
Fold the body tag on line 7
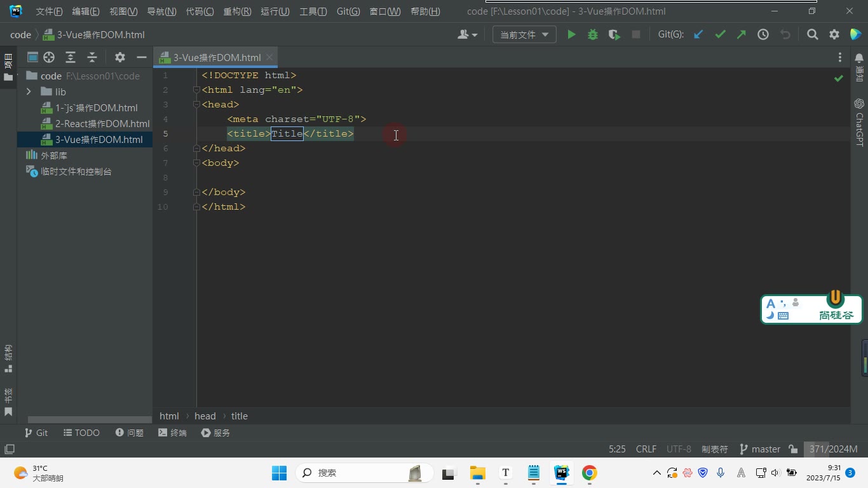[196, 163]
